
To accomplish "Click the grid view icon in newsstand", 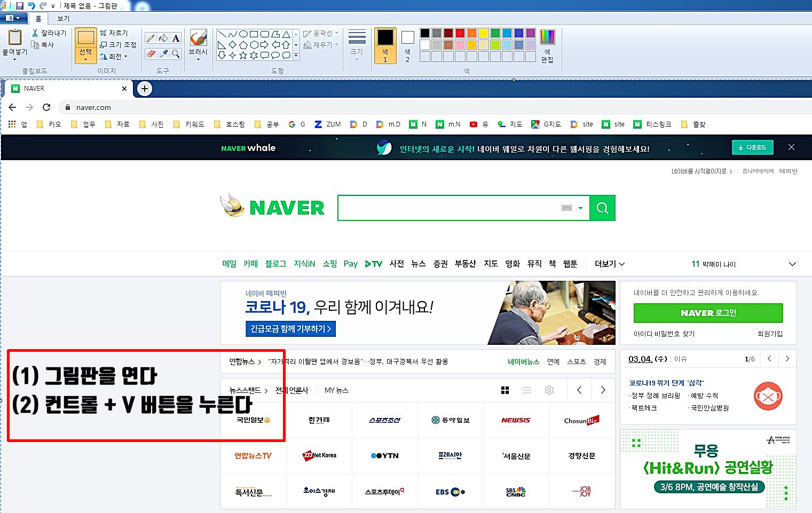I will coord(505,390).
